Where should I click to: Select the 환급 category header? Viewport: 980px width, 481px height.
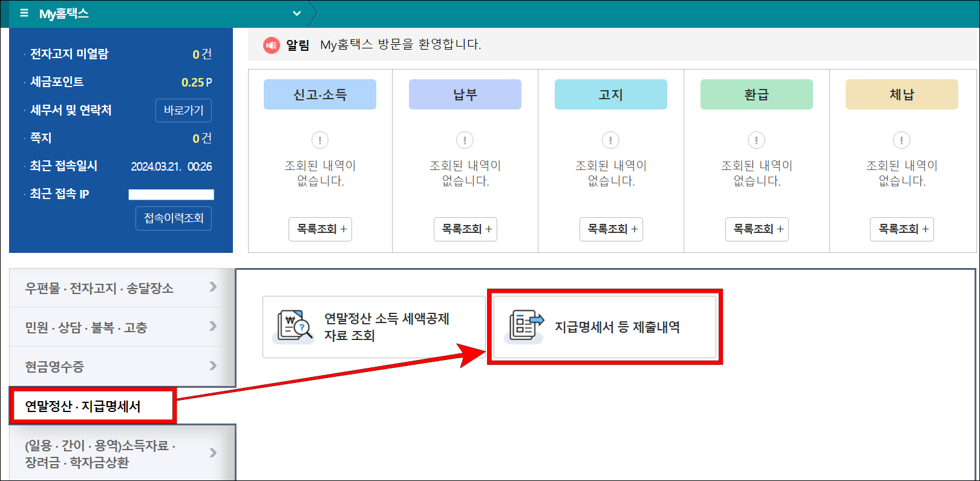tap(757, 94)
